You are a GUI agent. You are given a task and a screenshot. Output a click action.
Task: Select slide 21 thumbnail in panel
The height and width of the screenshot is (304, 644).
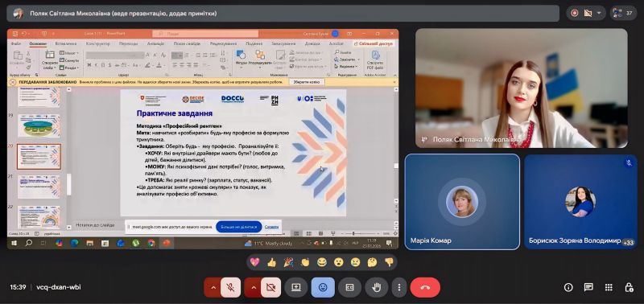click(39, 187)
